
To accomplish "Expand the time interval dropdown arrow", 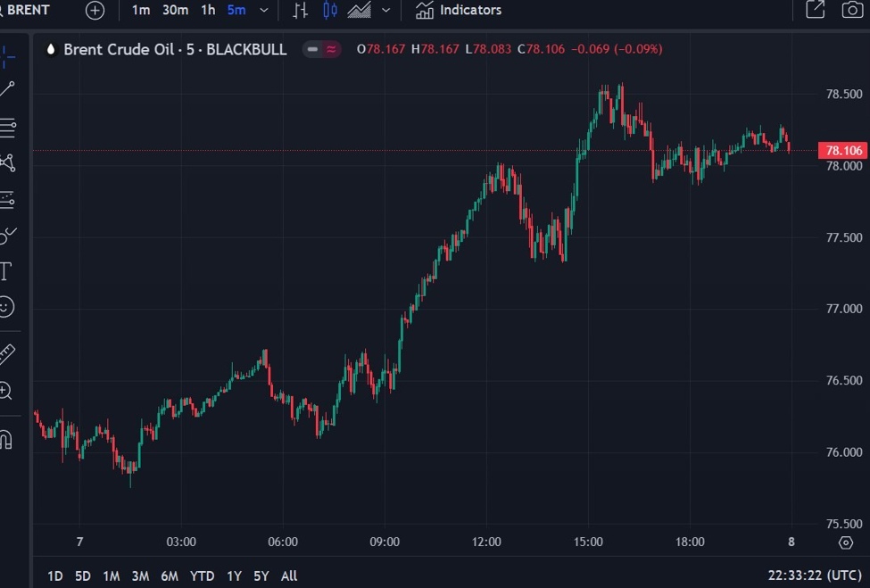I will 263,11.
